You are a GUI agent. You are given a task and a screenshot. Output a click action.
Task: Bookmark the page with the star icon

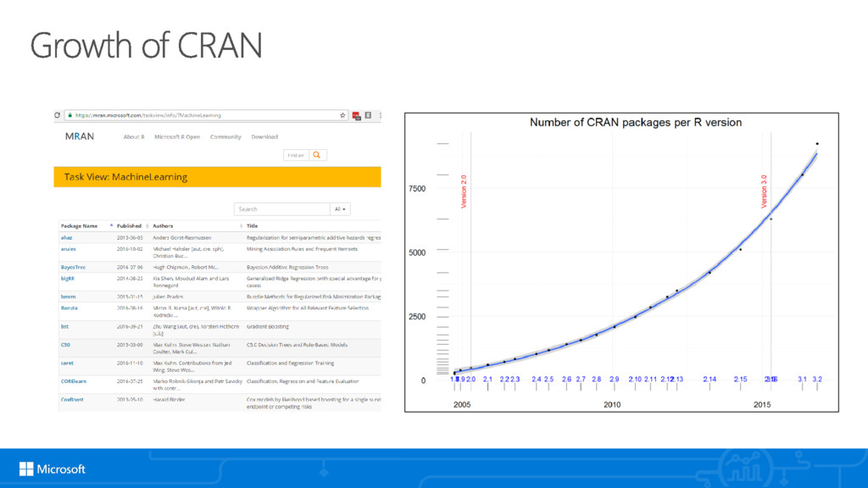tap(342, 115)
